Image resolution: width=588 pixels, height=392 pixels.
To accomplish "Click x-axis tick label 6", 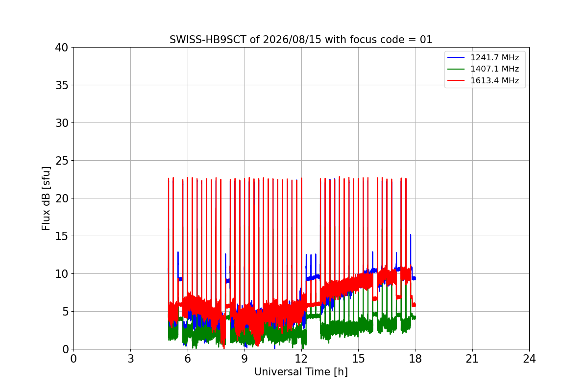I will coord(187,359).
